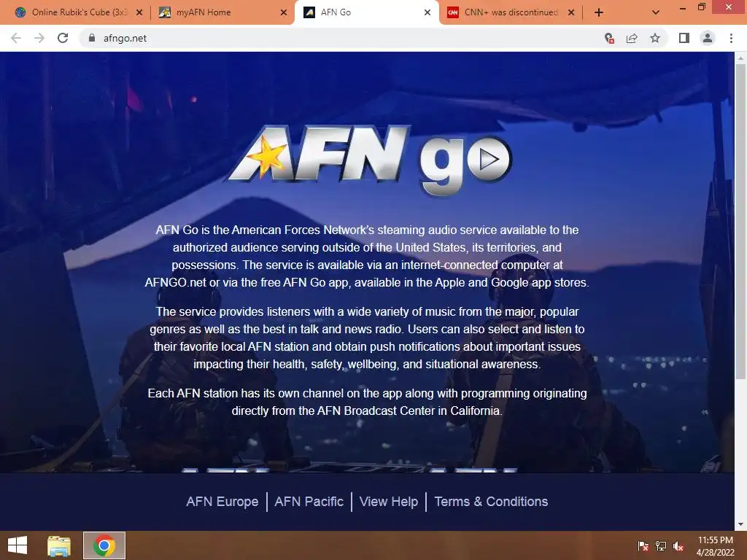Close the AFN Go tab

pos(427,12)
